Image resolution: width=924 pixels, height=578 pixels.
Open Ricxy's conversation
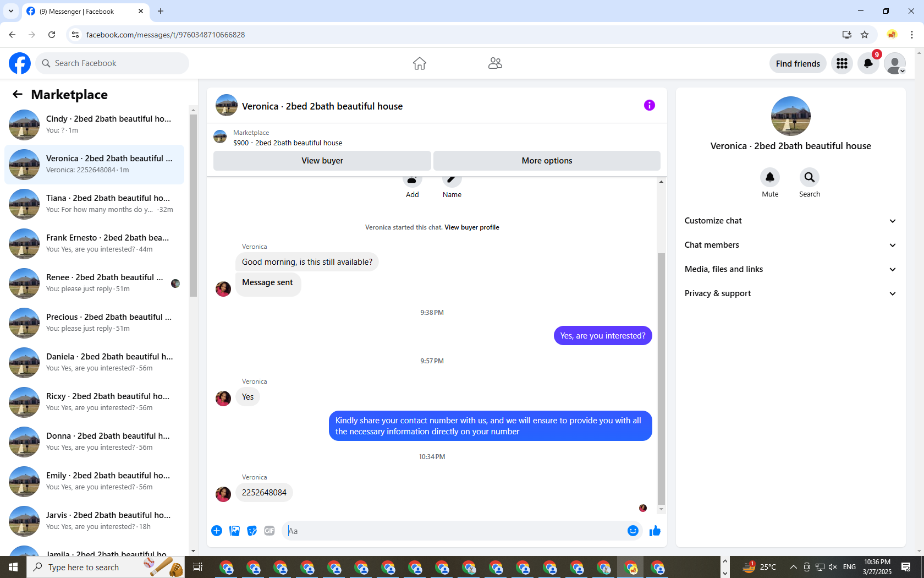click(95, 402)
